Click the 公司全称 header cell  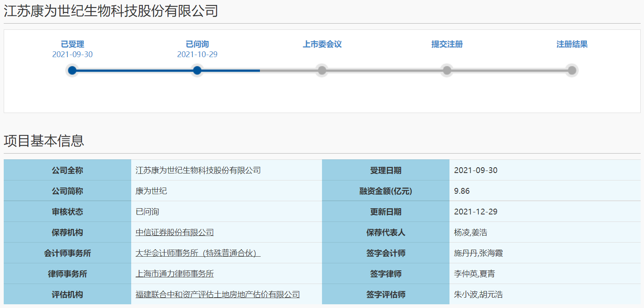[x=67, y=170]
